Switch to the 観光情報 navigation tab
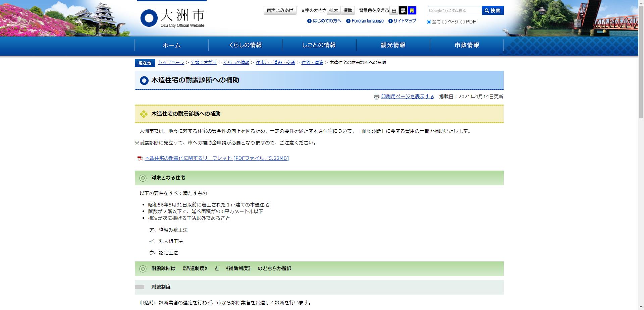 pos(393,45)
